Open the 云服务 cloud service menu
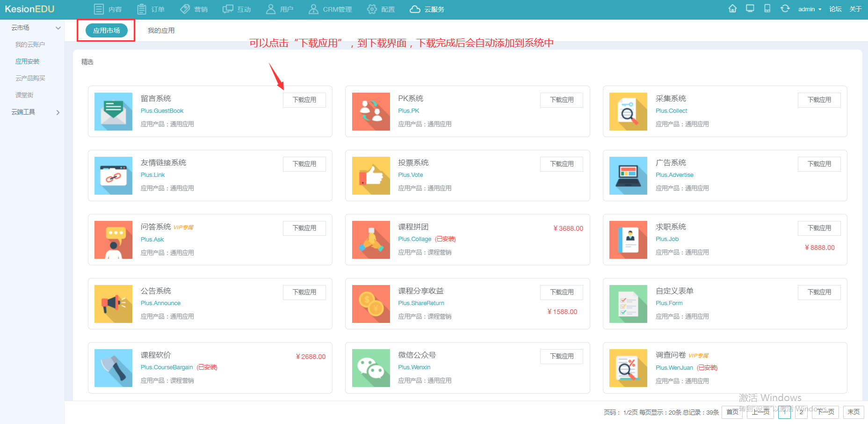 (427, 9)
